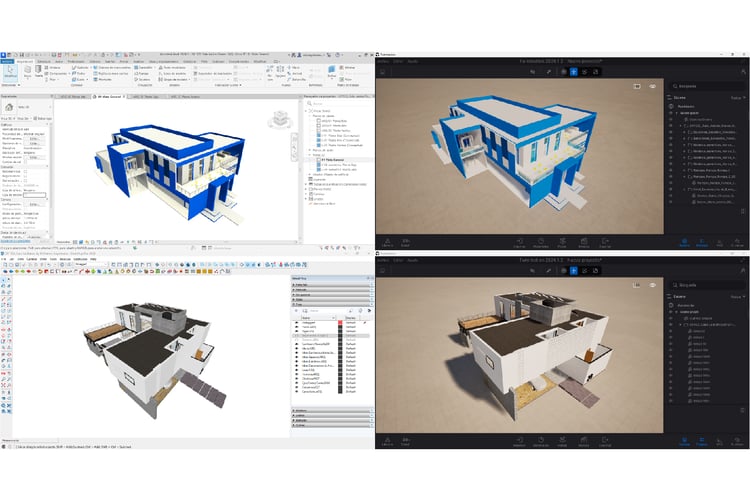Screen dimensions: 750x500
Task: Open Todos filter dropdown in white-house Twinmotion
Action: click(x=738, y=297)
